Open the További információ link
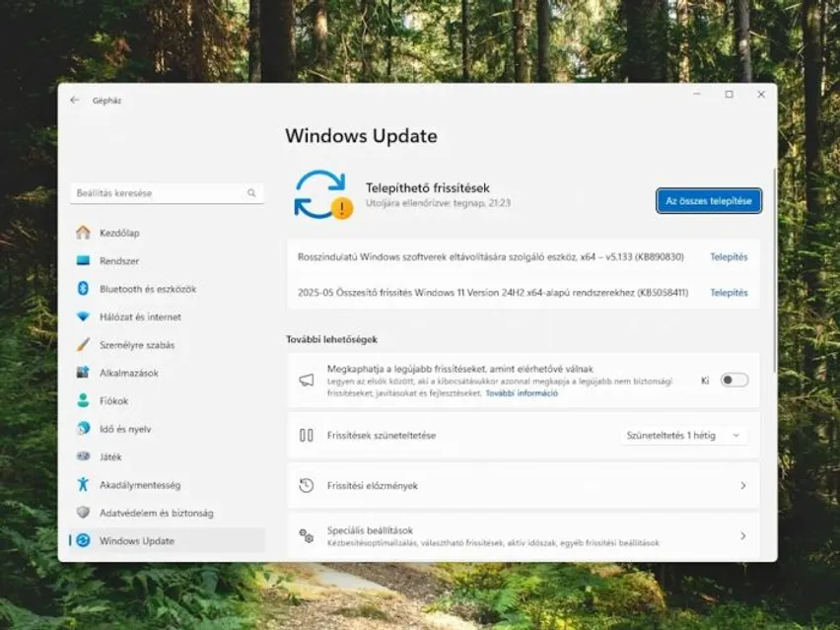Screen dimensions: 840x630 coord(522,393)
